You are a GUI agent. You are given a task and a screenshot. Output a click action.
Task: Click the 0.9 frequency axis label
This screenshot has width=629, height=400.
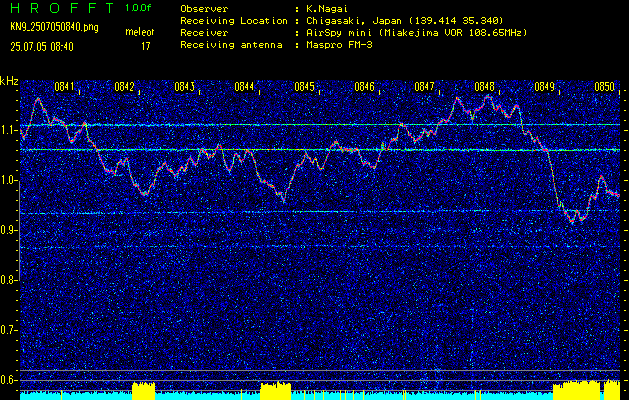coord(9,230)
